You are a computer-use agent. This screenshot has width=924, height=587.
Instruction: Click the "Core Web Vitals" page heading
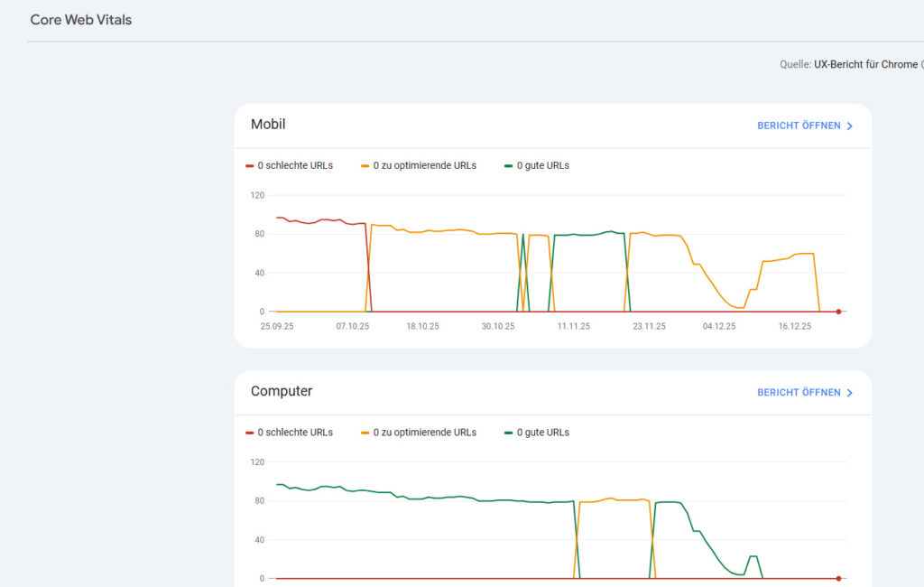point(80,19)
